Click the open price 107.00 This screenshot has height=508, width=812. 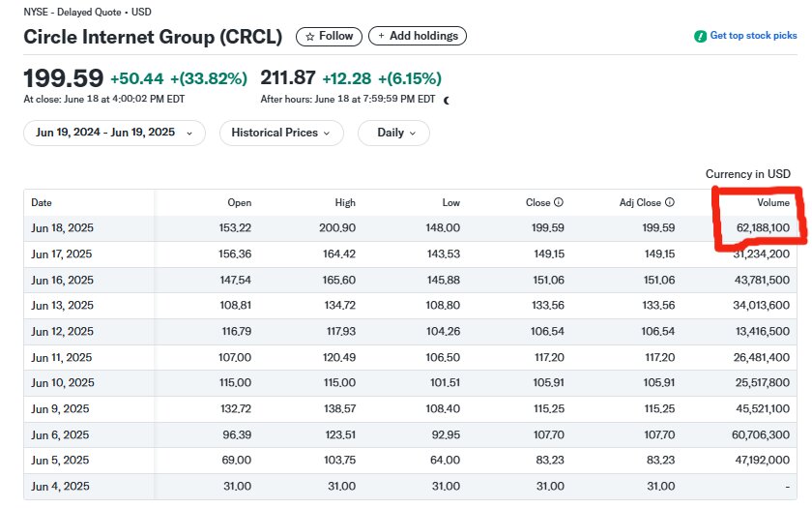click(235, 357)
